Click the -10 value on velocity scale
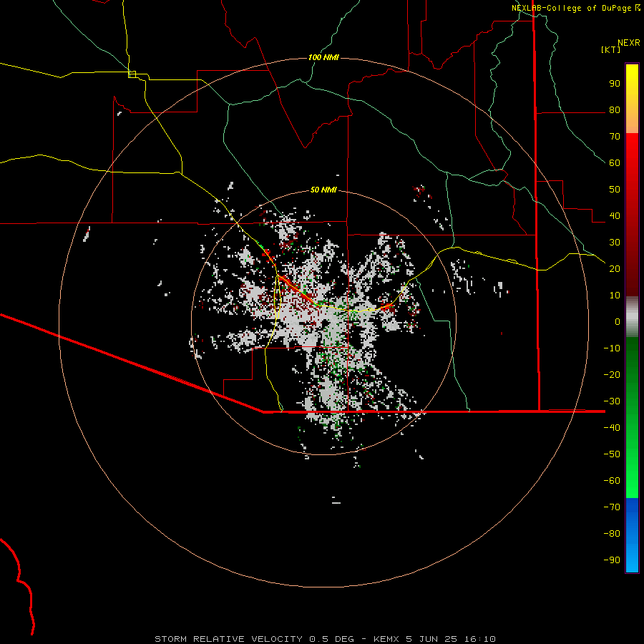The width and height of the screenshot is (644, 644). coord(612,348)
